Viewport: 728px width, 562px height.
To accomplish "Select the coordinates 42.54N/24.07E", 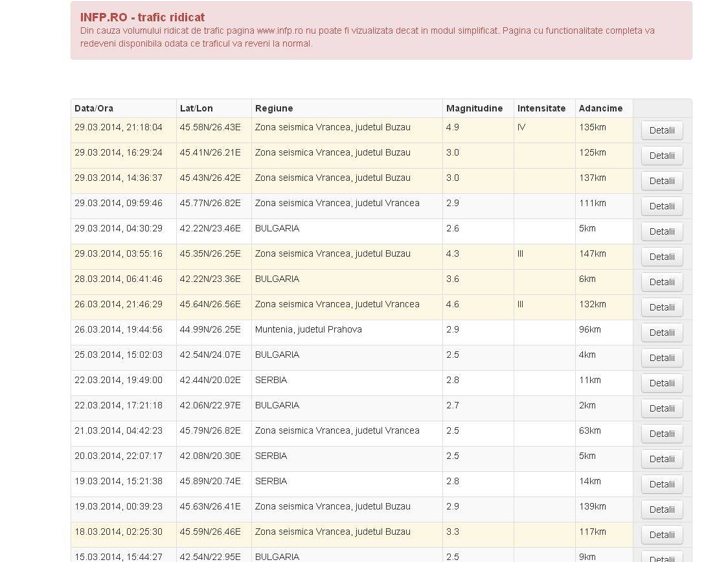I will [210, 355].
